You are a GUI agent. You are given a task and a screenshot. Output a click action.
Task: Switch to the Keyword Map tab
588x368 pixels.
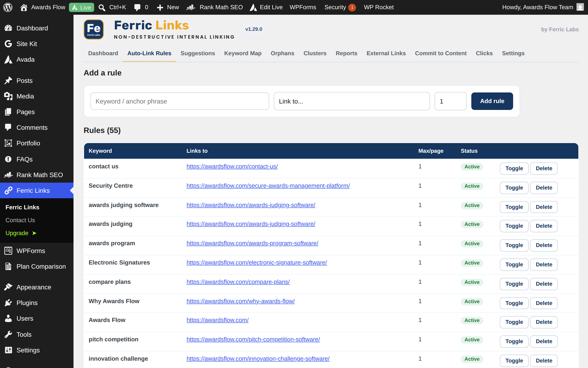click(x=243, y=53)
